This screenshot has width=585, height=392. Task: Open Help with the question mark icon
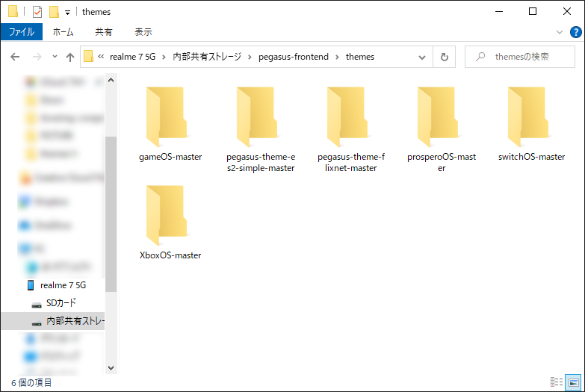point(575,32)
